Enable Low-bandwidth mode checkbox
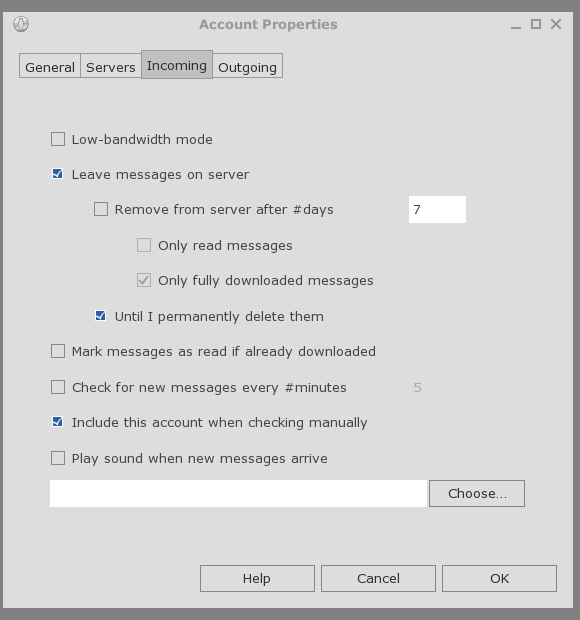Image resolution: width=580 pixels, height=620 pixels. point(58,139)
